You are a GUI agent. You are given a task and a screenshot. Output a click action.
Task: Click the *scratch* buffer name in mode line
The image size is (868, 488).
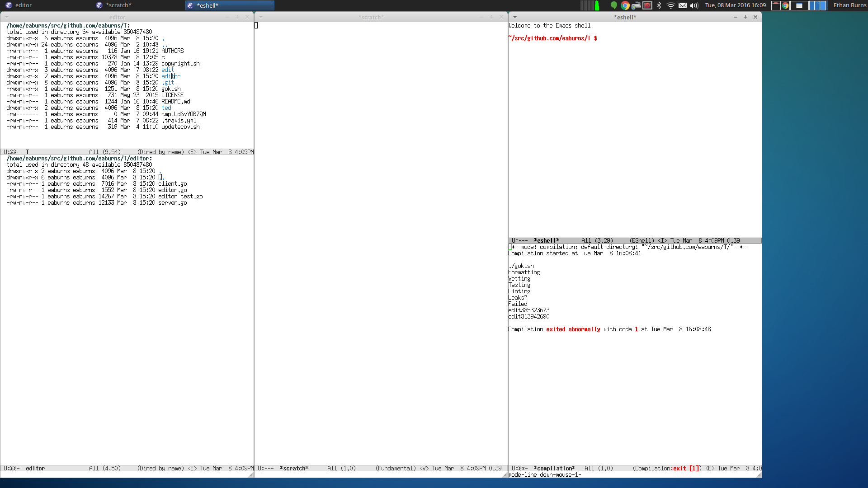click(x=294, y=469)
